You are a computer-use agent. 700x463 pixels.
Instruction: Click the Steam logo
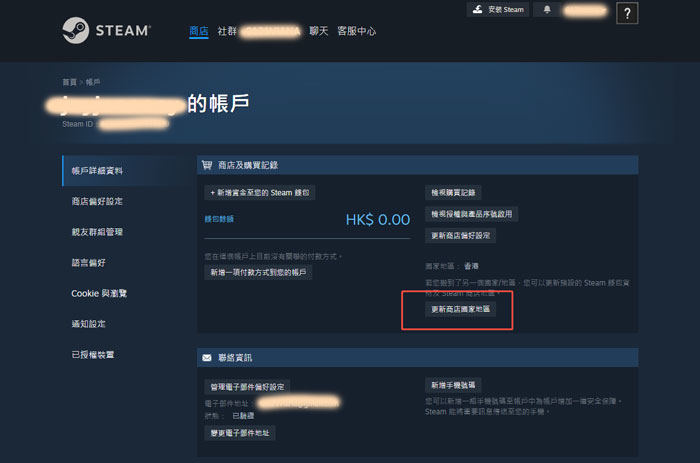coord(107,30)
